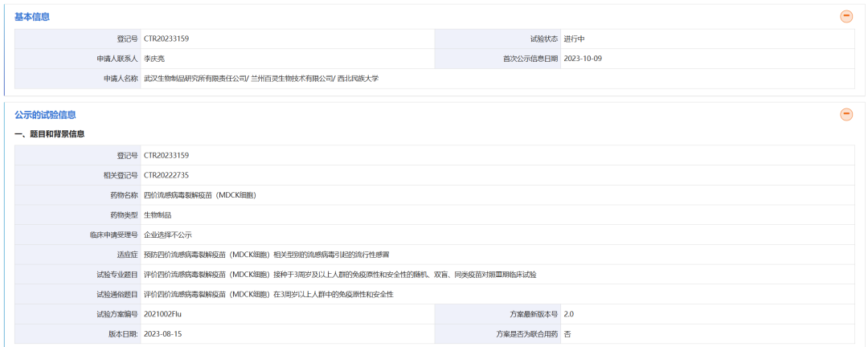Image resolution: width=868 pixels, height=347 pixels.
Task: Select the 申请人名称 label cell
Action: 77,79
